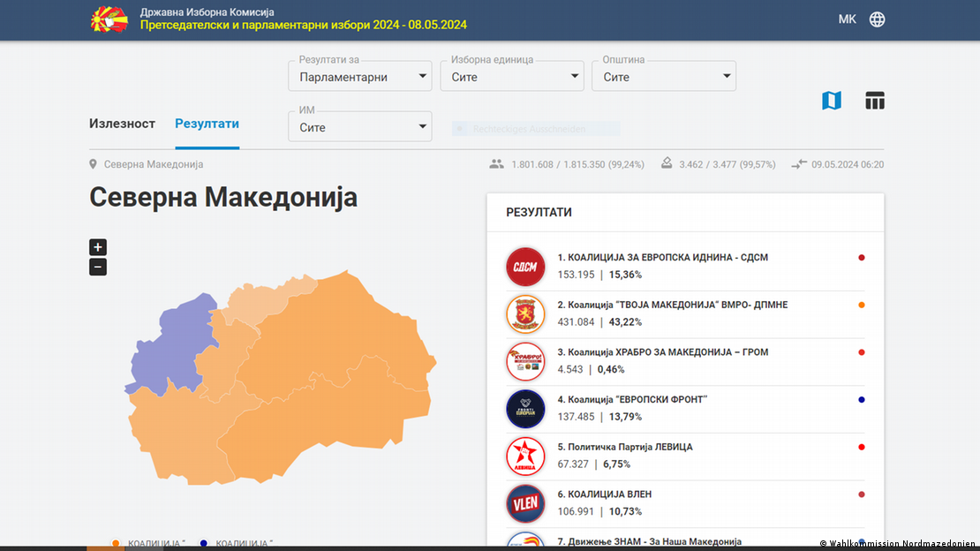Click the Европски Фронт logo

[525, 409]
